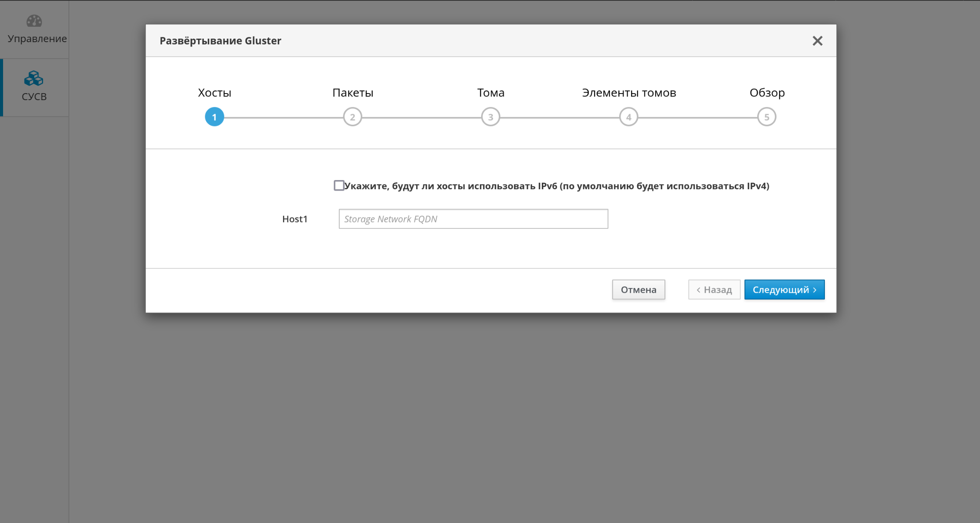Image resolution: width=980 pixels, height=523 pixels.
Task: Click the СУСВ cubes icon
Action: click(34, 79)
